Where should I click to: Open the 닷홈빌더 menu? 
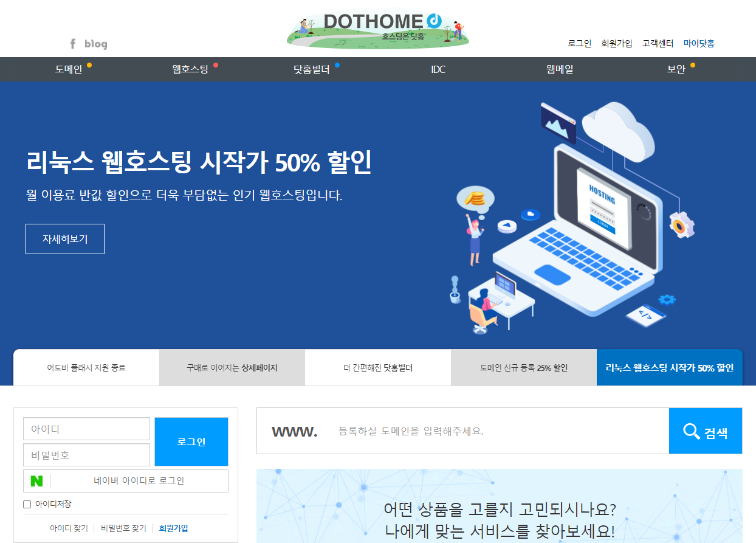[312, 69]
